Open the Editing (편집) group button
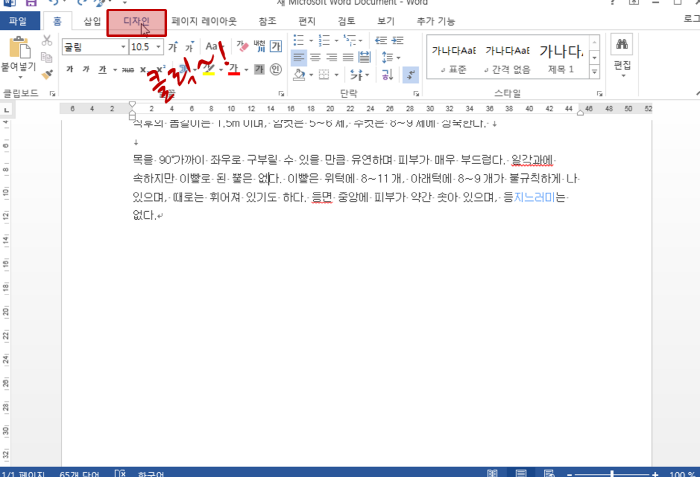This screenshot has height=477, width=700. point(622,57)
